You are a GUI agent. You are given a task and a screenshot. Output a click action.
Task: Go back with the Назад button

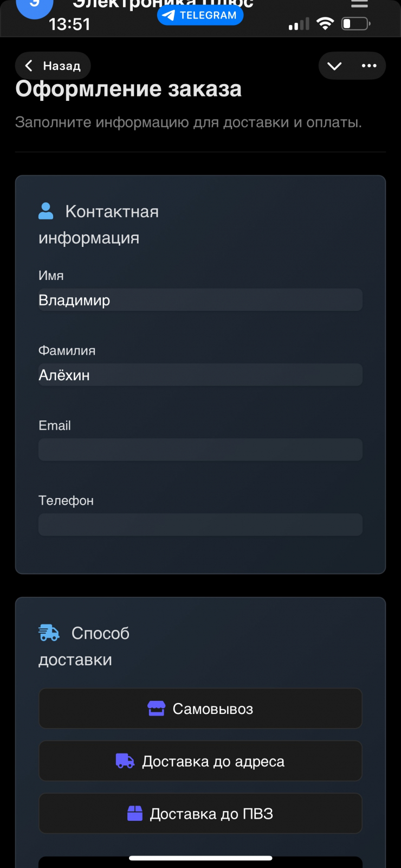[53, 66]
